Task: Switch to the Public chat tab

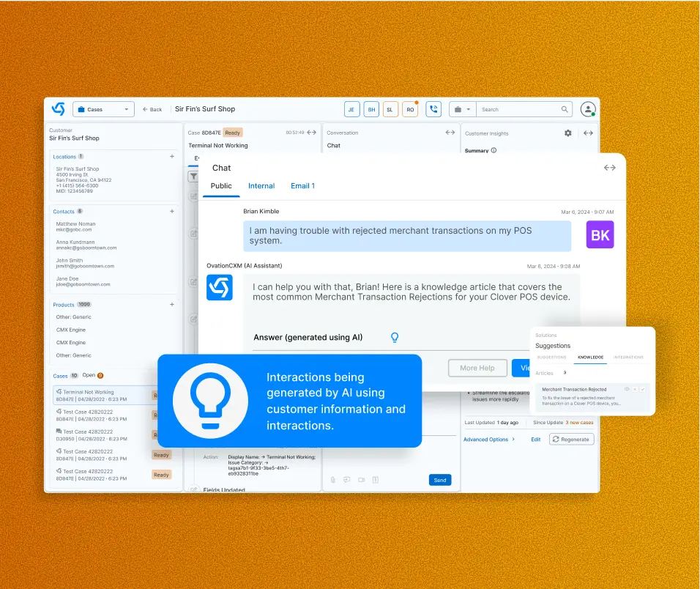Action: 221,186
